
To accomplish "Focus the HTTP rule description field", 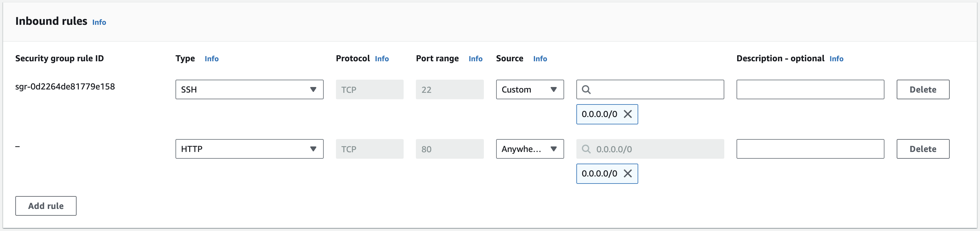I will [810, 149].
